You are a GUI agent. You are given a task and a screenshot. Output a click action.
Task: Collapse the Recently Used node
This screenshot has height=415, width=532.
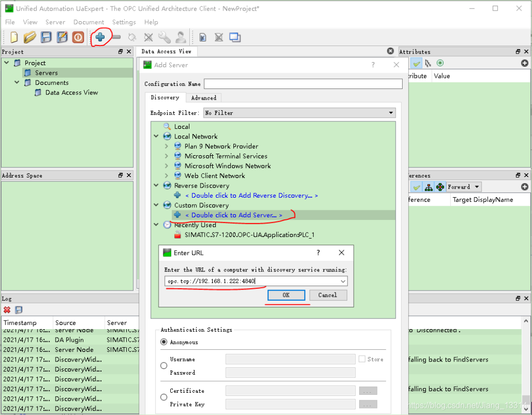tap(156, 224)
